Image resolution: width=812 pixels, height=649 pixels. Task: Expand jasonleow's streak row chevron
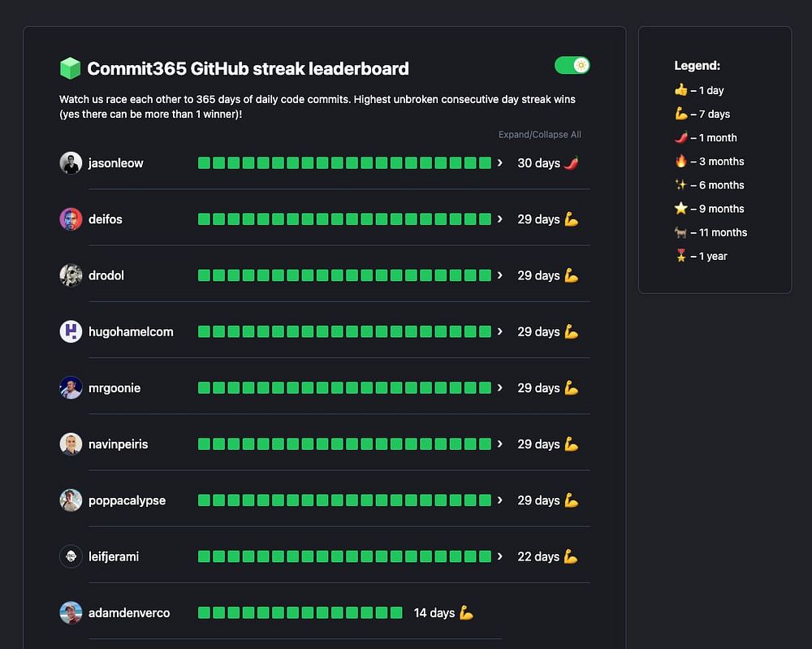pos(500,163)
